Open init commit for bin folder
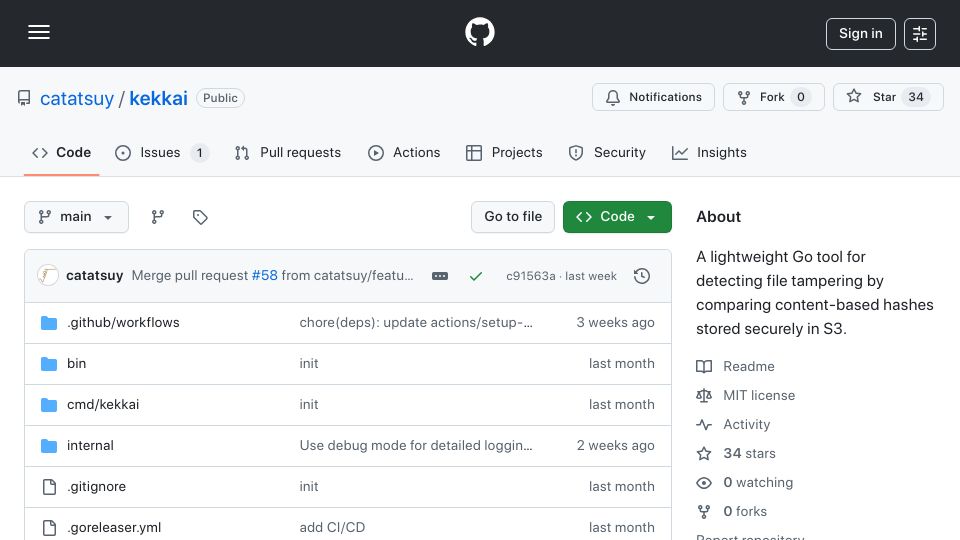The width and height of the screenshot is (960, 540). (309, 364)
